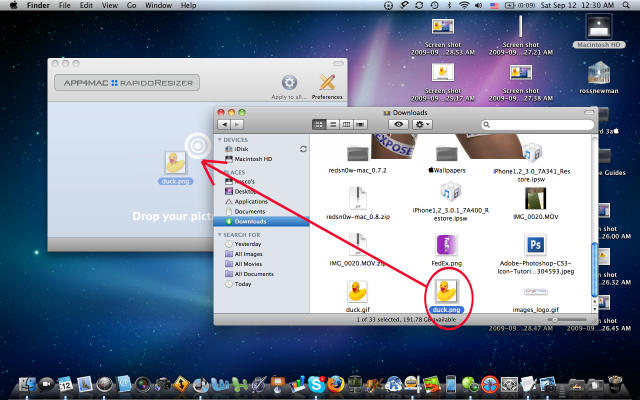Launch Firefox from the Dock
This screenshot has width=640, height=400.
(x=336, y=384)
